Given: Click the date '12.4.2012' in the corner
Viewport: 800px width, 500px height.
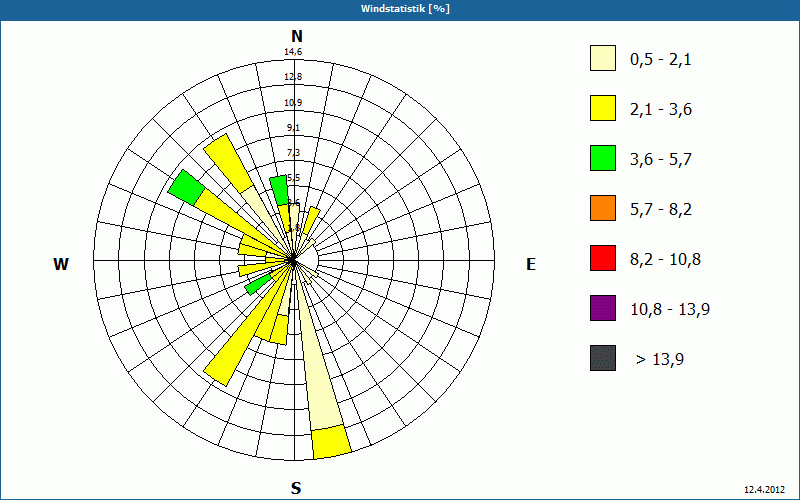Looking at the screenshot, I should point(764,489).
